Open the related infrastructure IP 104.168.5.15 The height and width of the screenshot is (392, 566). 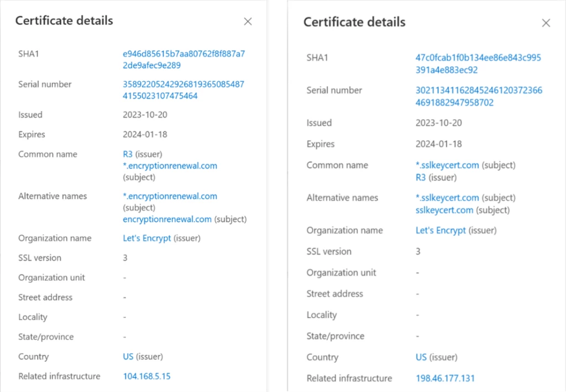pyautogui.click(x=146, y=376)
